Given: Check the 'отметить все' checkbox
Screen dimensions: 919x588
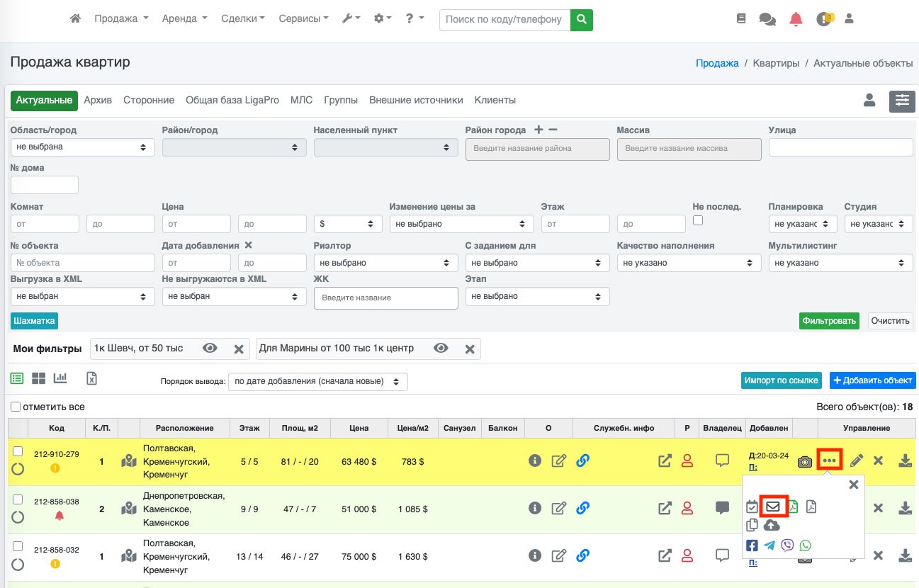Looking at the screenshot, I should [x=16, y=407].
